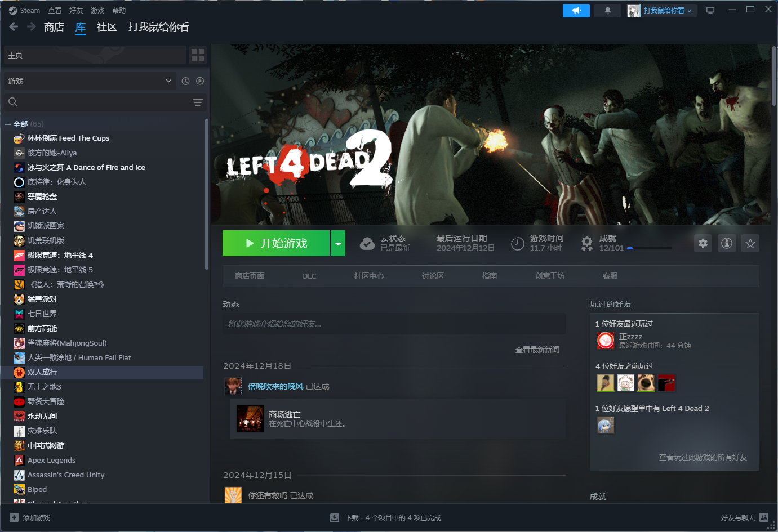Open the 帮助 menu
Viewport: 778px width, 532px height.
[119, 11]
